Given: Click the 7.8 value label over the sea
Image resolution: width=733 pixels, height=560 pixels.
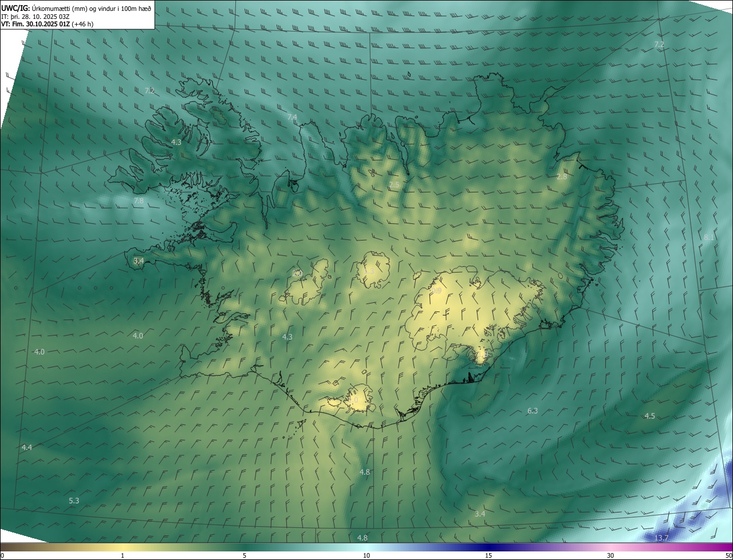Looking at the screenshot, I should (x=139, y=201).
